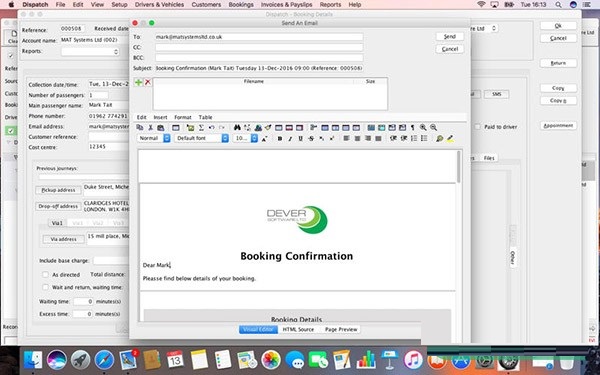Image resolution: width=600 pixels, height=375 pixels.
Task: Switch to the HTML Source tab
Action: point(298,329)
